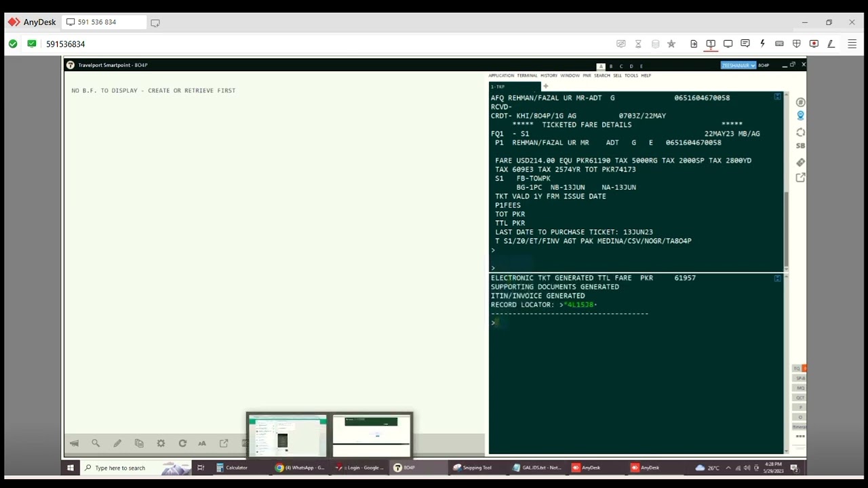Open the TOOLS menu
The height and width of the screenshot is (488, 868).
click(631, 75)
